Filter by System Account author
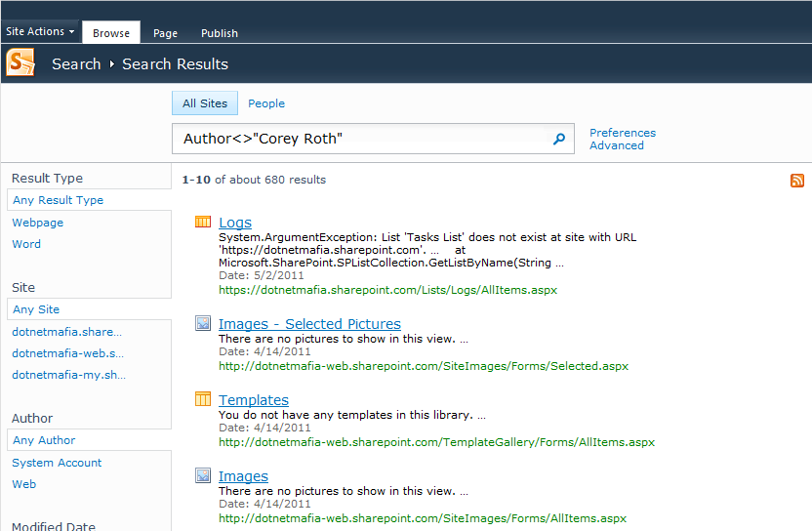The width and height of the screenshot is (812, 531). pos(57,463)
